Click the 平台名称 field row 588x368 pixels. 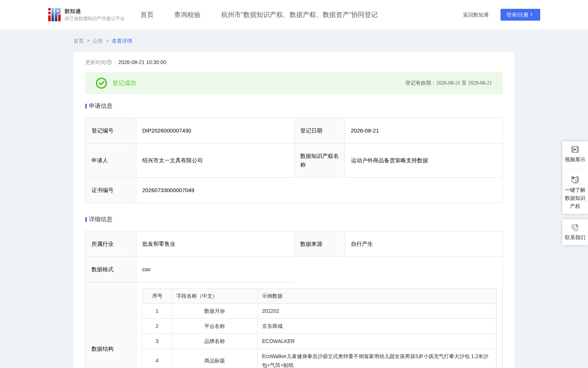pyautogui.click(x=319, y=326)
